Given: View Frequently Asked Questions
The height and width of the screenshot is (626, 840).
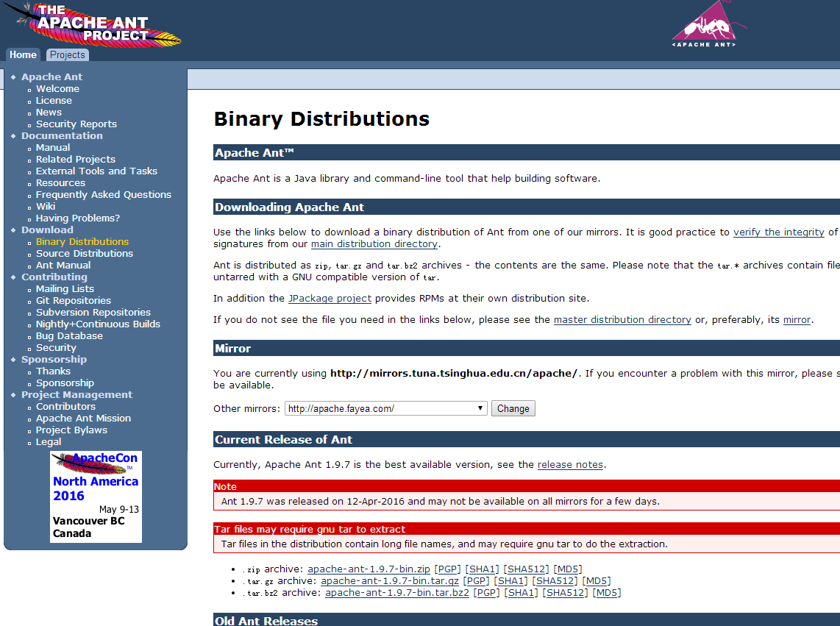Looking at the screenshot, I should click(104, 194).
